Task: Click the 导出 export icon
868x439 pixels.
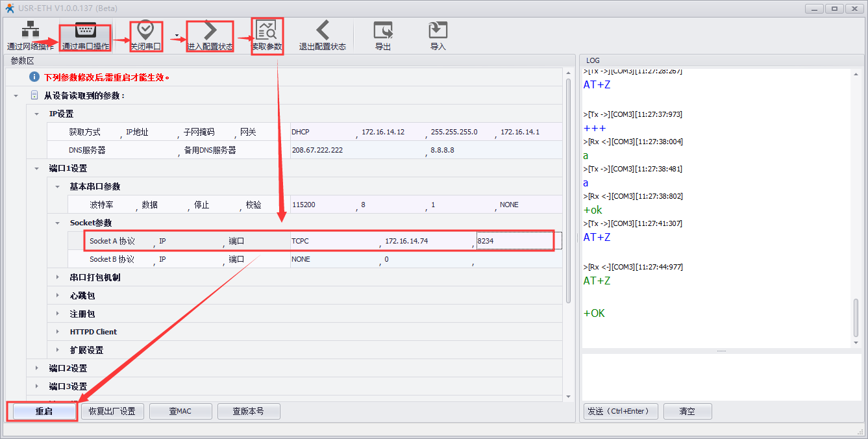Action: pos(383,35)
